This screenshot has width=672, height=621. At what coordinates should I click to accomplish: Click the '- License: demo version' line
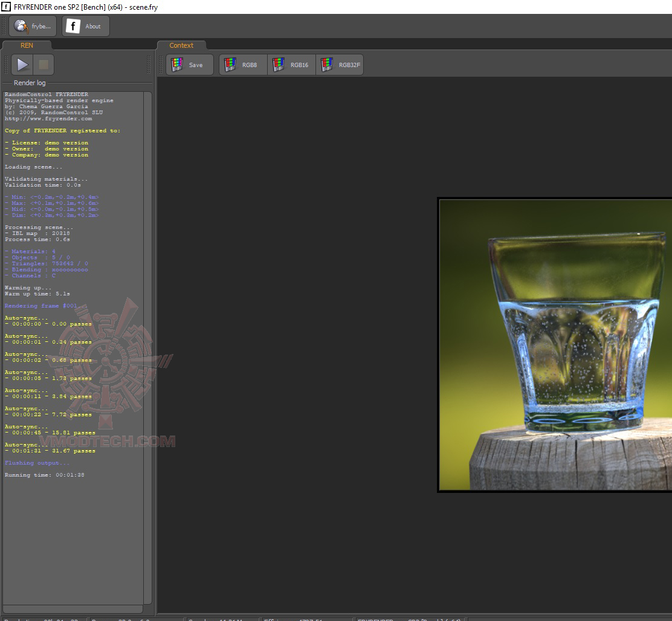point(47,143)
